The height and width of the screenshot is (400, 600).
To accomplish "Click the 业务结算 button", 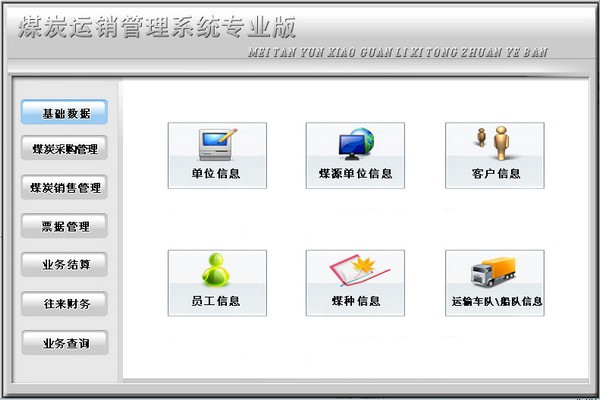I will tap(64, 264).
